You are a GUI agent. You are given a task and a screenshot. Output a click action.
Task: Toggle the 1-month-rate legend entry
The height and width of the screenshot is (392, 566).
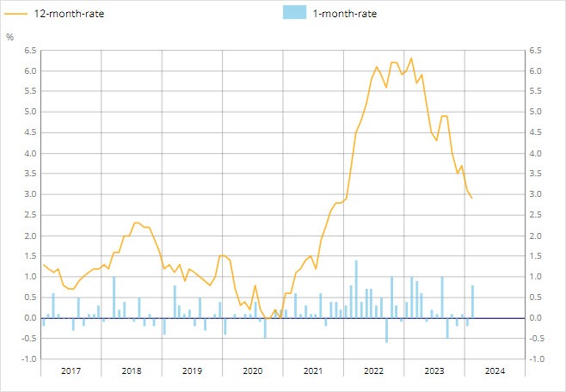(x=330, y=13)
